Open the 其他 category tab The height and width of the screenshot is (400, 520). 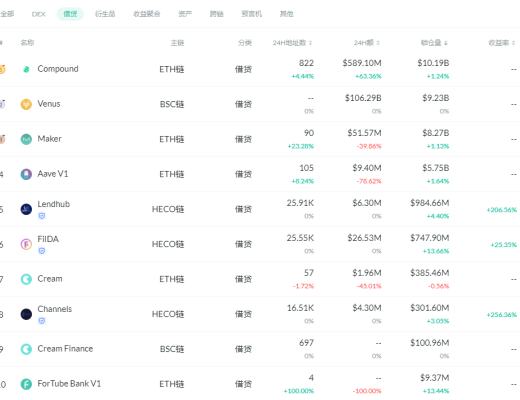click(287, 14)
